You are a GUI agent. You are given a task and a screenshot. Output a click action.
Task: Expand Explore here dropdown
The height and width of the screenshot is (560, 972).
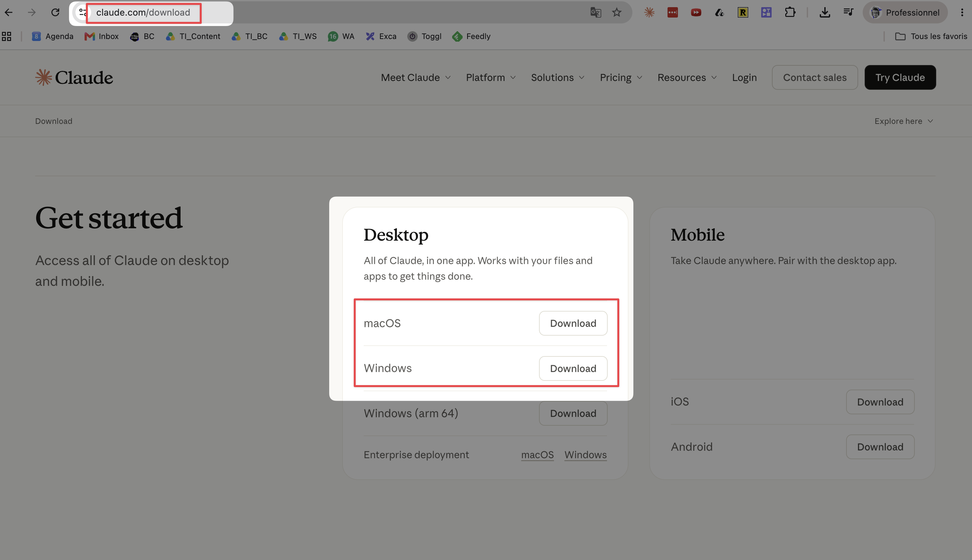(904, 121)
